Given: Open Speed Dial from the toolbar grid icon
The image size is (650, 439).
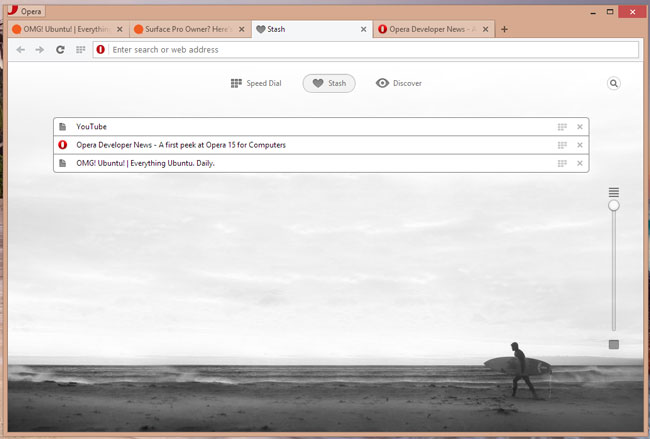Looking at the screenshot, I should (80, 50).
